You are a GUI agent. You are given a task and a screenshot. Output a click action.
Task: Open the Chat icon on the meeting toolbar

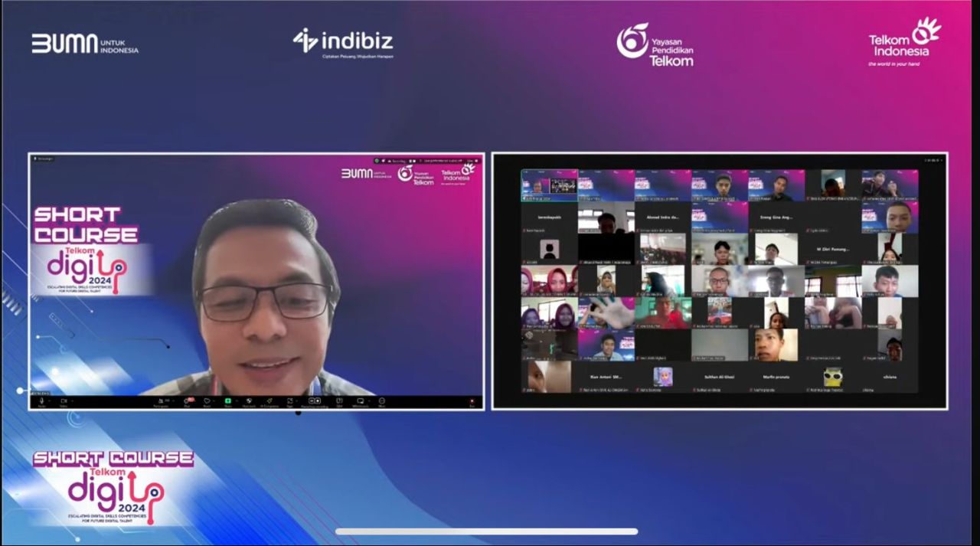pyautogui.click(x=186, y=401)
